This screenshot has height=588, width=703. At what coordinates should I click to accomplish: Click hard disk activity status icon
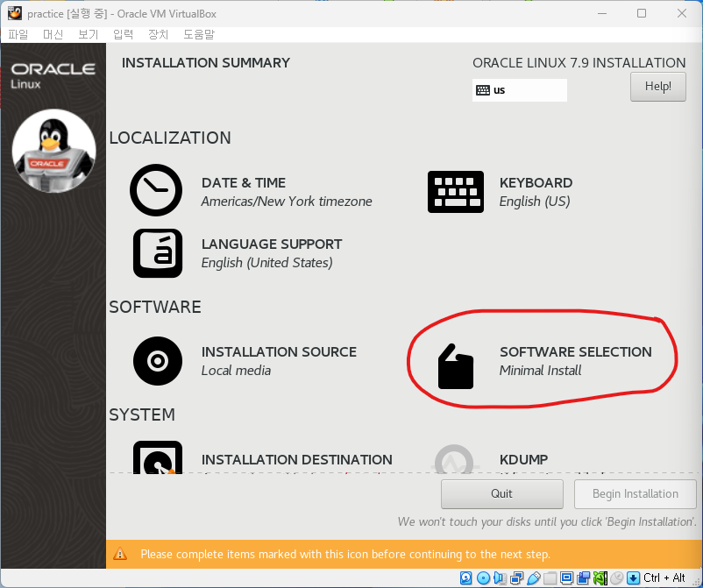tap(465, 577)
